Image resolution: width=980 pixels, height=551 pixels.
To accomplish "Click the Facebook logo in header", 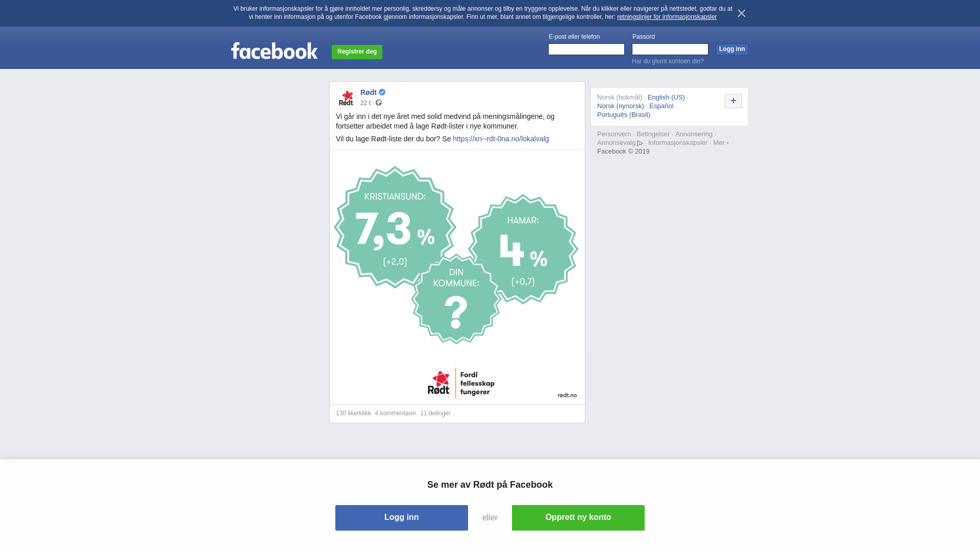I will 274,51.
